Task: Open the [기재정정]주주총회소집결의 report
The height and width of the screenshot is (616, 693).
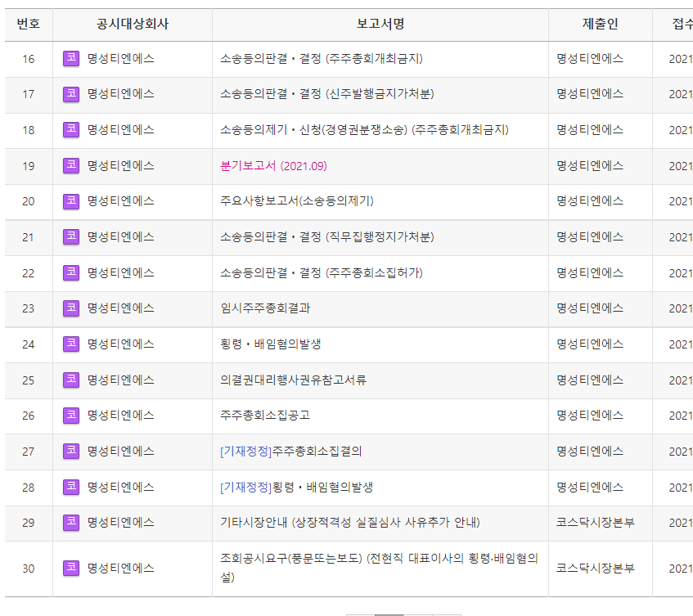Action: (290, 452)
